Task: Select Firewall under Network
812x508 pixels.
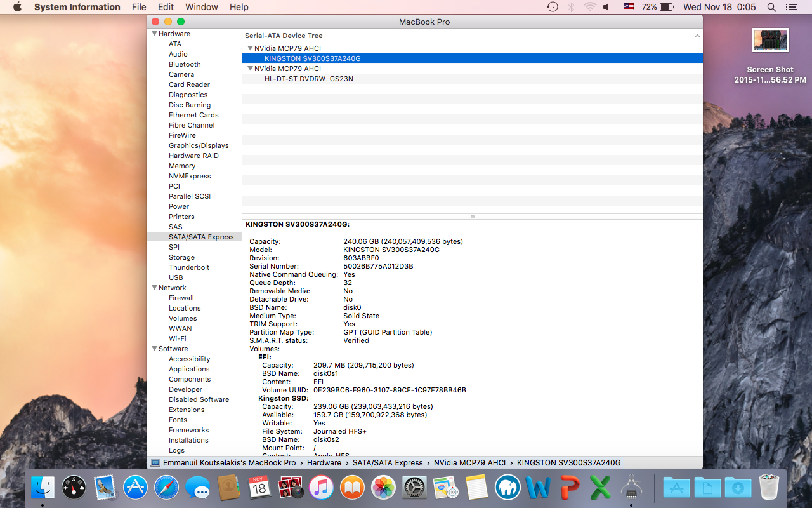Action: pos(181,298)
